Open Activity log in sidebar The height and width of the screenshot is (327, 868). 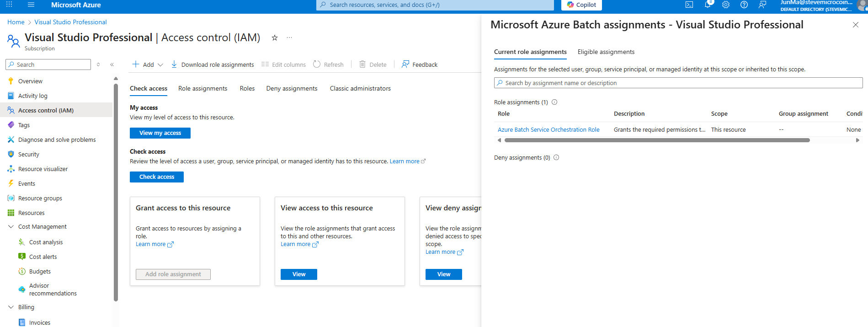(x=32, y=96)
